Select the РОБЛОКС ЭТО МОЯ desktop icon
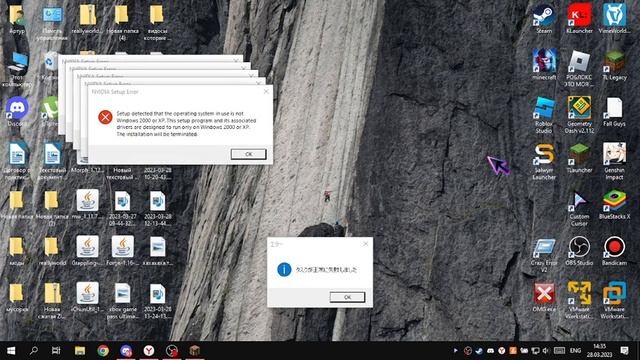Viewport: 640px width, 360px height. point(579,69)
